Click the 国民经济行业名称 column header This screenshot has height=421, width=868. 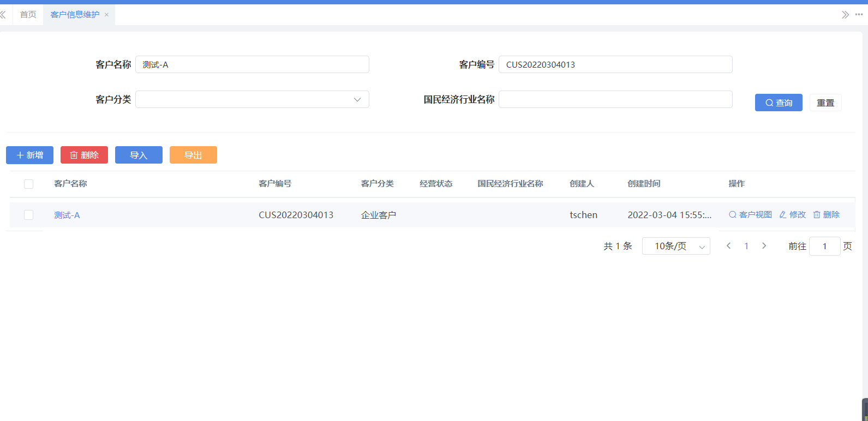[510, 184]
